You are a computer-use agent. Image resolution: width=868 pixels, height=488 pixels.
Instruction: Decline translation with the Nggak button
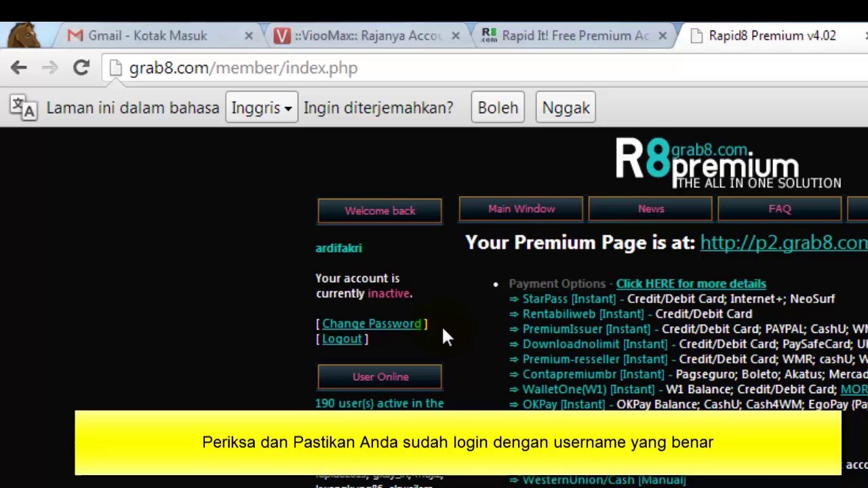click(566, 108)
